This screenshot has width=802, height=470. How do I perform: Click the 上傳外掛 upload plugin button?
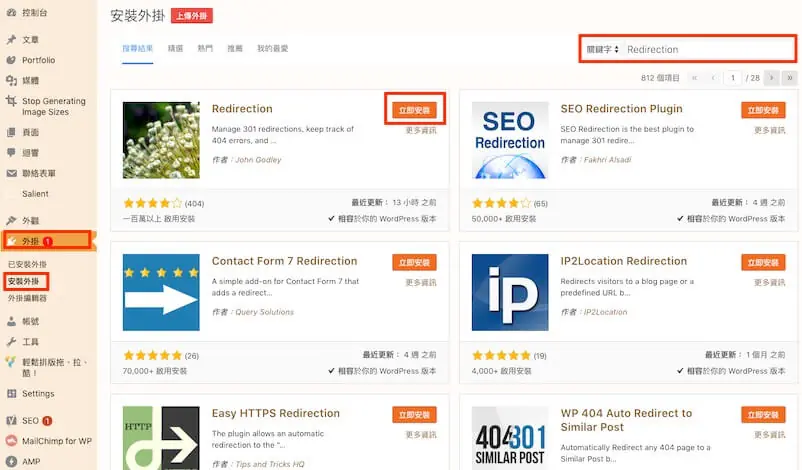pos(192,16)
